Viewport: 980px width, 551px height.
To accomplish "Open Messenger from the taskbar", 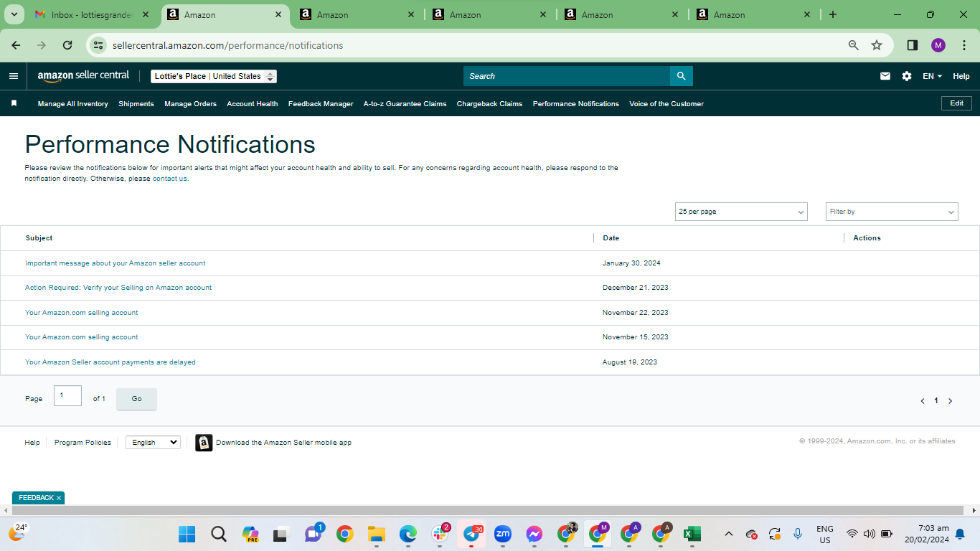I will coord(534,534).
